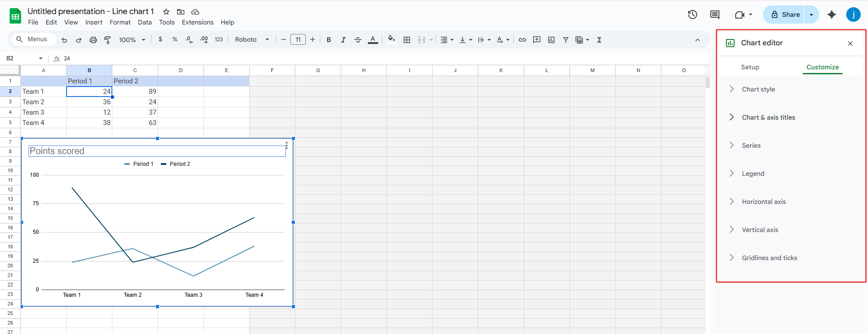868x334 pixels.
Task: Toggle italic formatting
Action: (343, 40)
